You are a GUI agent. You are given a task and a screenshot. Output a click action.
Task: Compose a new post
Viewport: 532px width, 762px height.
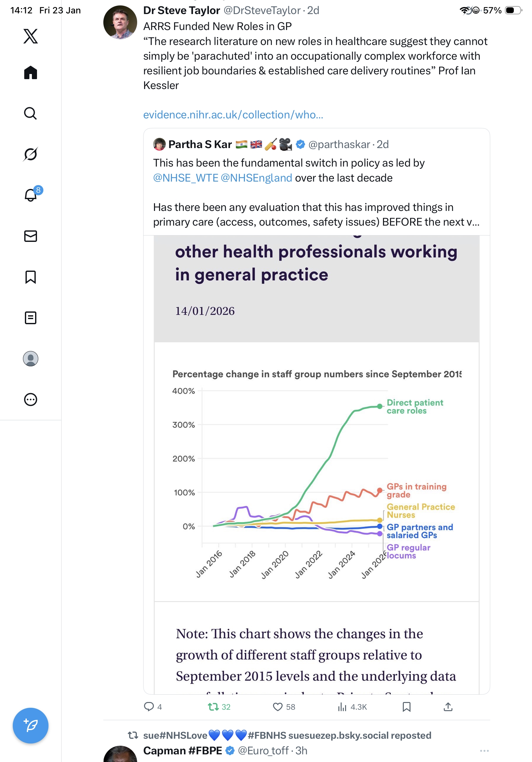pos(31,725)
